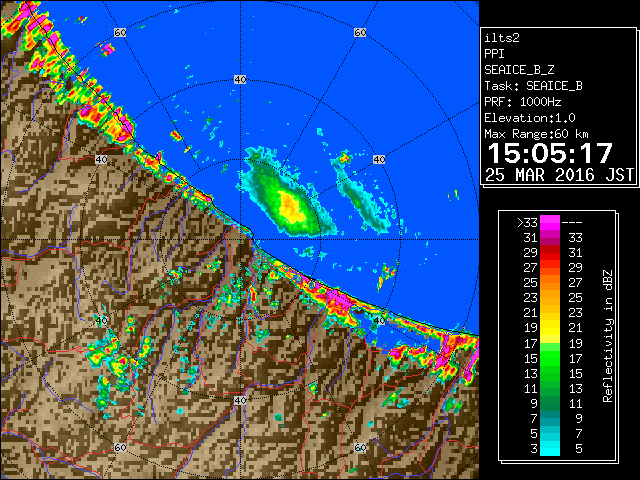640x480 pixels.
Task: Pick the cyan 3–5 dBZ legend swatch
Action: pyautogui.click(x=550, y=448)
